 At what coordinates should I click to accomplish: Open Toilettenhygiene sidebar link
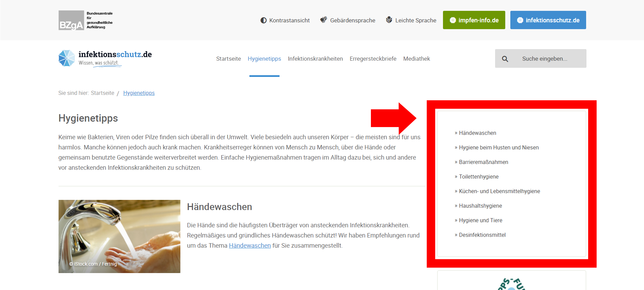click(479, 177)
